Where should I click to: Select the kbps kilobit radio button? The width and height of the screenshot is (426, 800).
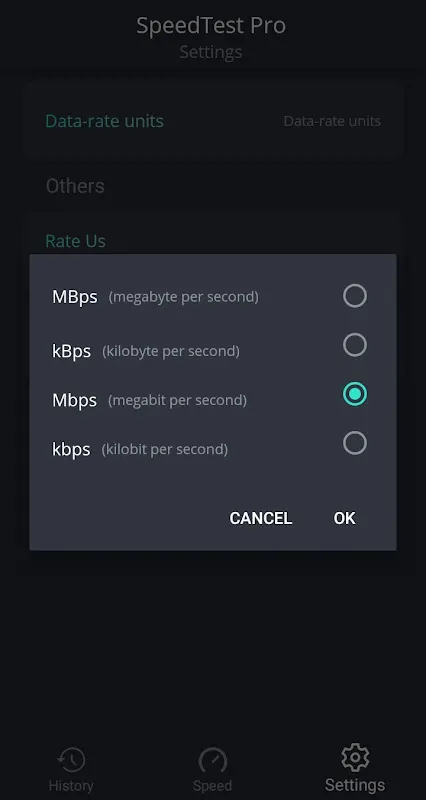355,443
